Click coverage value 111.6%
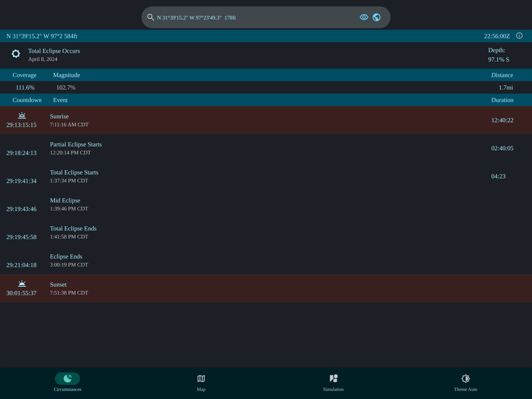The width and height of the screenshot is (532, 399). [25, 88]
